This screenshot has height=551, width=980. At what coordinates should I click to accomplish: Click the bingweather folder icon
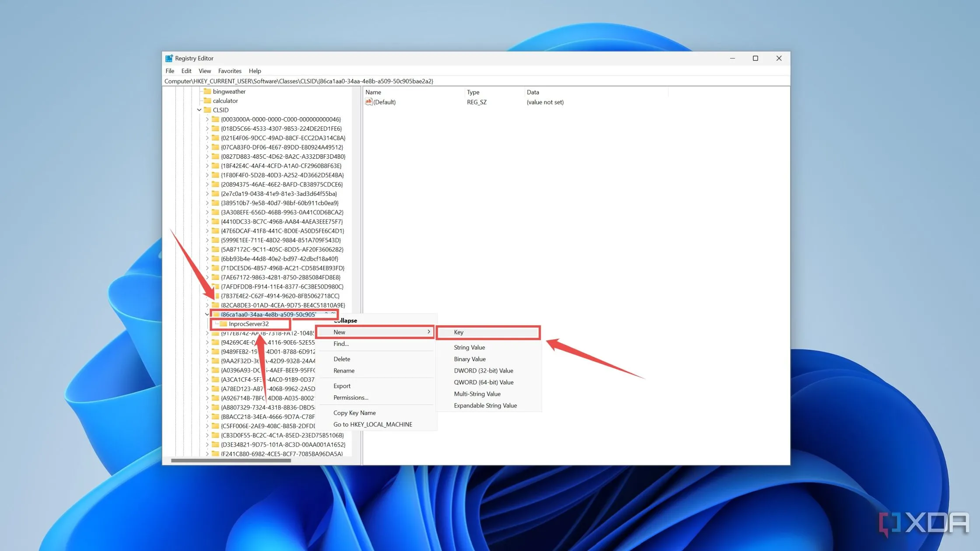pyautogui.click(x=207, y=91)
